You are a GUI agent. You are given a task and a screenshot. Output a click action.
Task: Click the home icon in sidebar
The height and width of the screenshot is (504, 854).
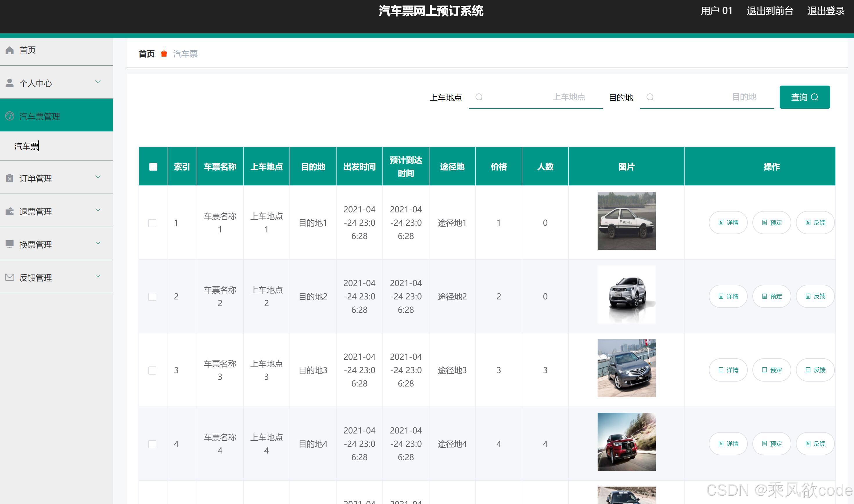10,50
